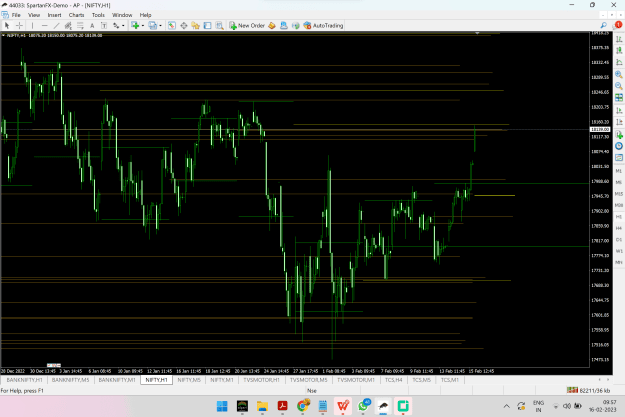Open the Strategy Tester icon
The height and width of the screenshot is (417, 625).
pyautogui.click(x=219, y=26)
